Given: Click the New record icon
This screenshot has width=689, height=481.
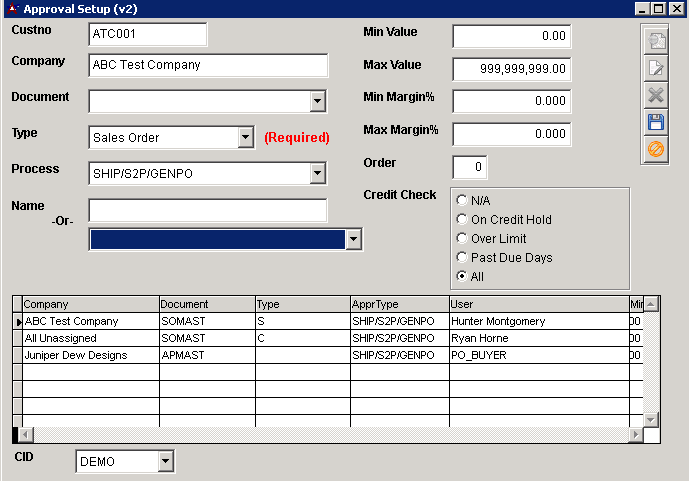Looking at the screenshot, I should (x=656, y=41).
